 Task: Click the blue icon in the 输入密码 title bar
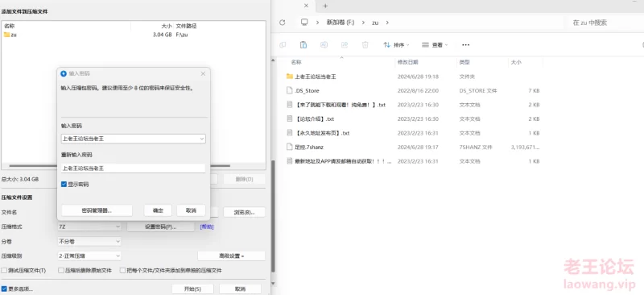(64, 73)
